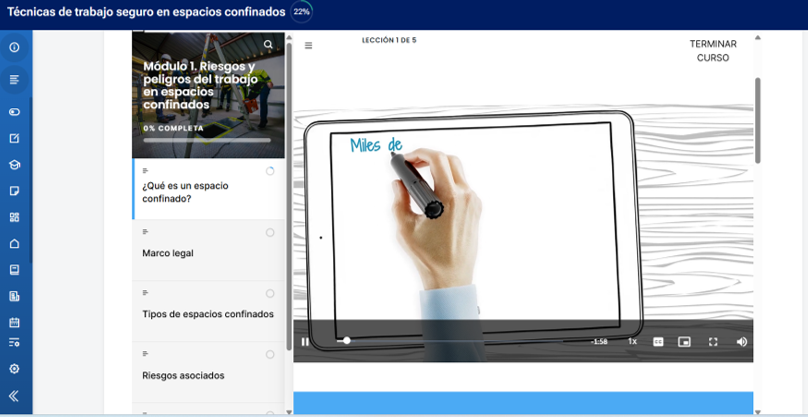Toggle closed captions on video
This screenshot has width=808, height=417.
pos(659,342)
